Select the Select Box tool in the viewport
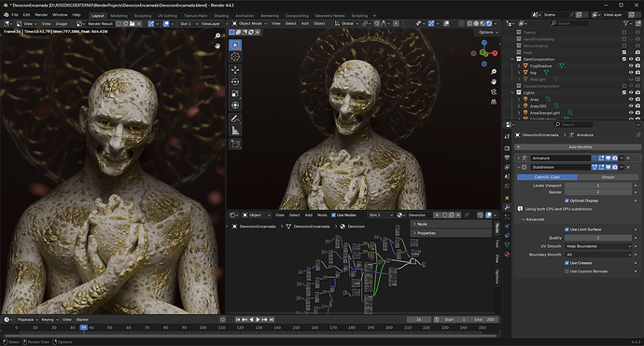 pos(235,45)
